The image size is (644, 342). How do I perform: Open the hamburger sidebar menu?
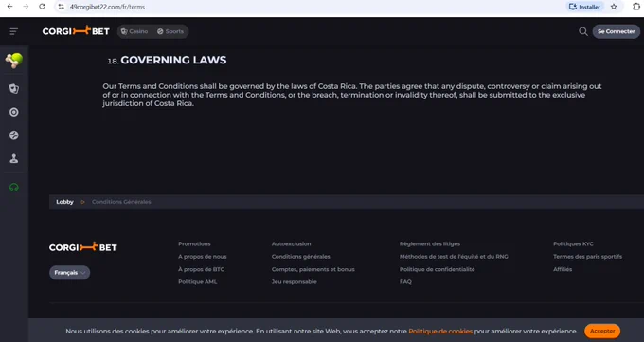point(13,31)
